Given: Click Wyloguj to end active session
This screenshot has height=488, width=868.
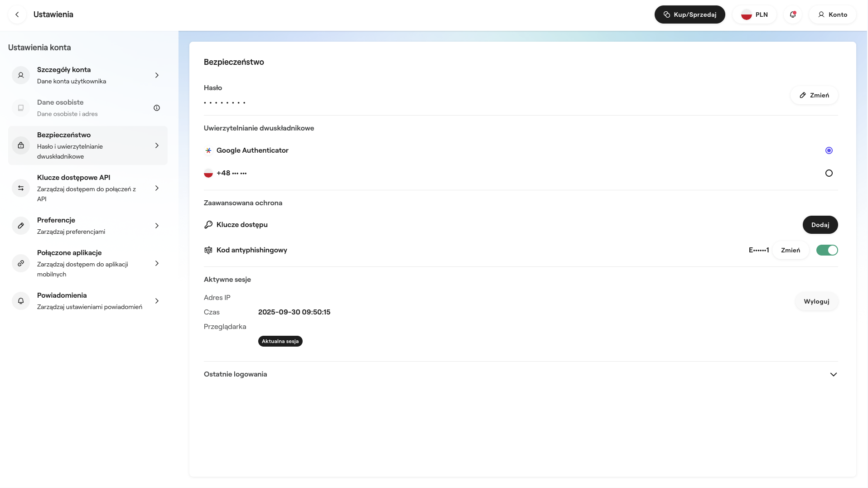Looking at the screenshot, I should (x=816, y=301).
